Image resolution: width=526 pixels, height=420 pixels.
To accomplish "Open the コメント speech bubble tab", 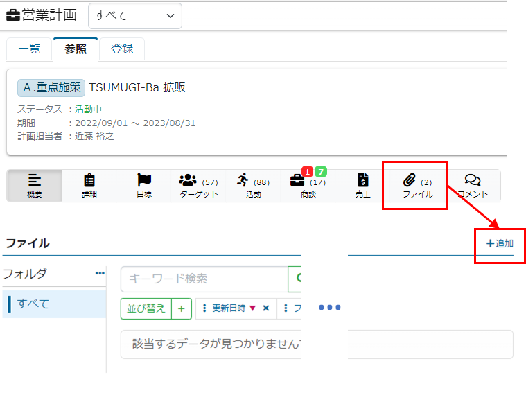I will click(473, 186).
